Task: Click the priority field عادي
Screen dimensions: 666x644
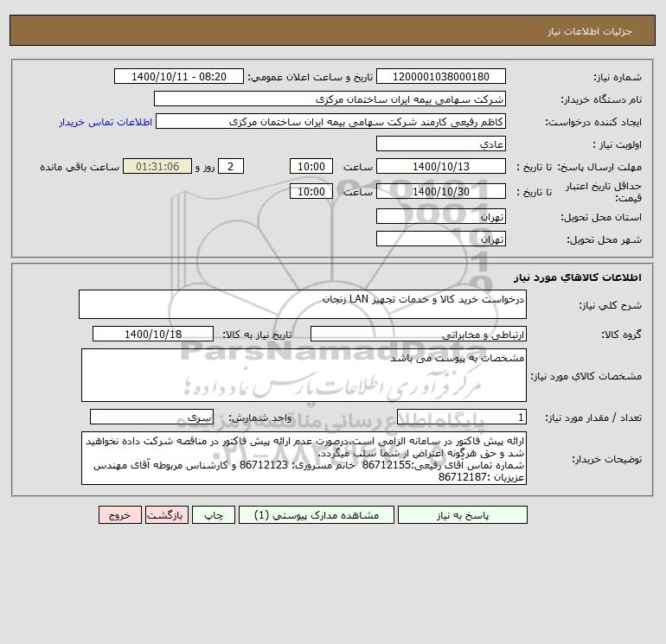Action: 441,143
